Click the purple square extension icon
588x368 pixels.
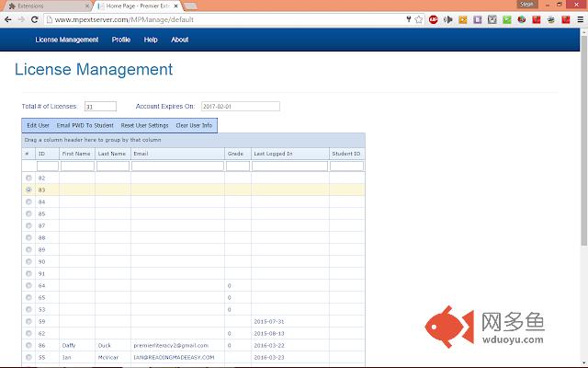[478, 19]
